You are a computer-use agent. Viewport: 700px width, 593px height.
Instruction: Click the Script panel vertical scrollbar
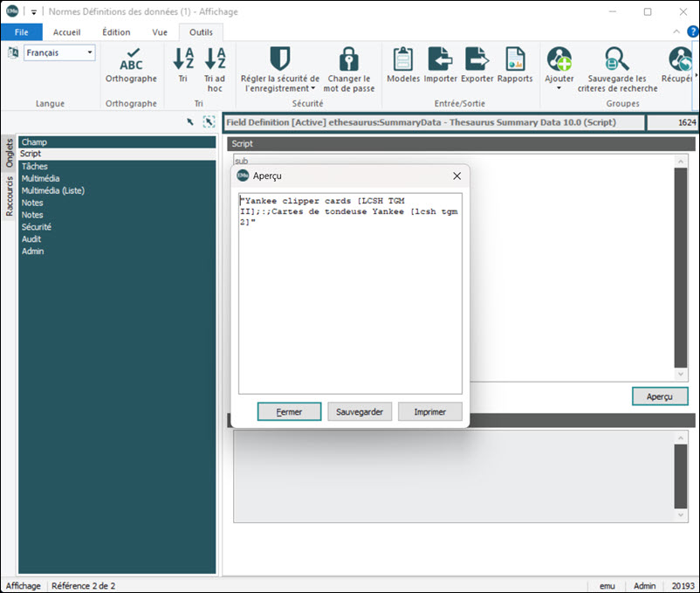[680, 267]
